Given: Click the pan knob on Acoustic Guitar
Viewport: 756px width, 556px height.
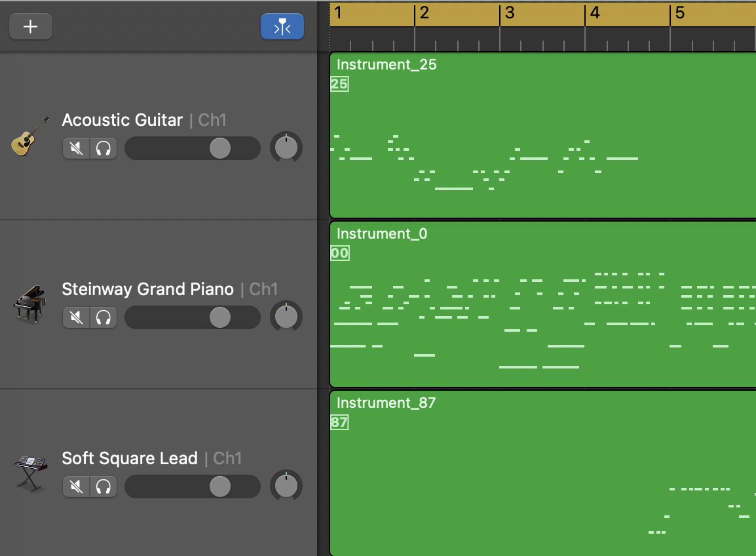Looking at the screenshot, I should click(286, 147).
